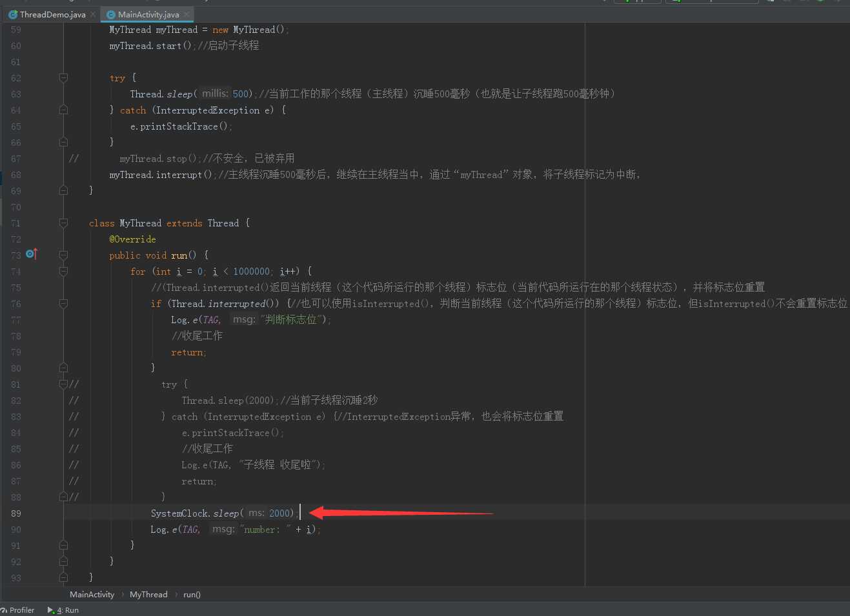Click commented 'Thread.sleep(2000)' on line 82
The width and height of the screenshot is (850, 616).
(x=228, y=401)
